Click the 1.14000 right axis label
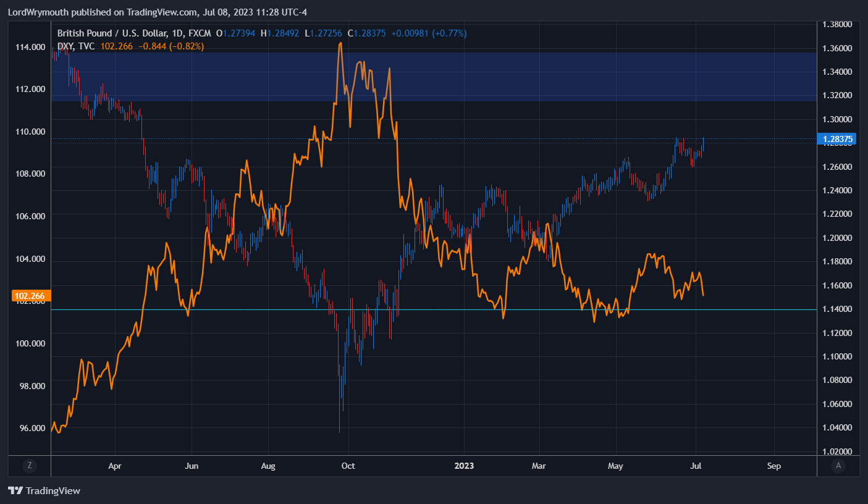Screen dimensions: 868x504 pyautogui.click(x=838, y=309)
